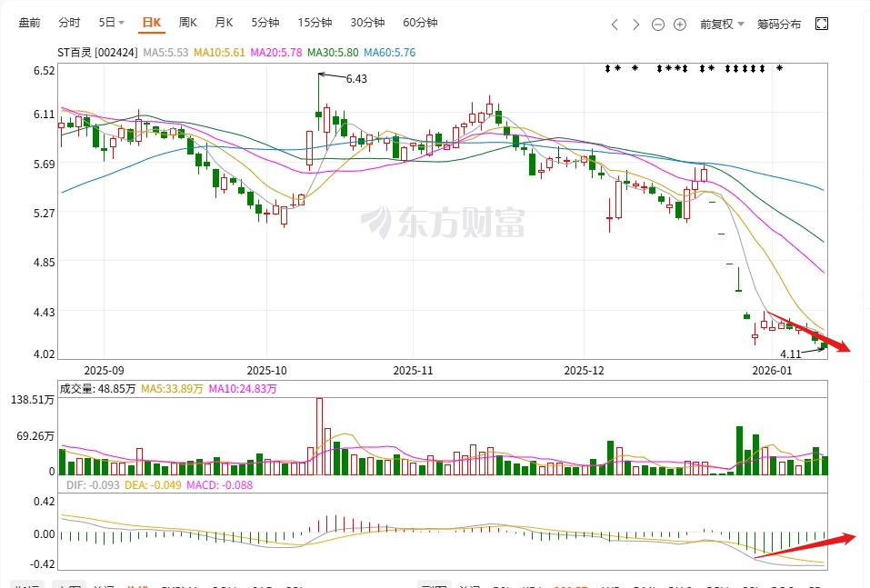Open the 盘前 pre-market tab
Image resolution: width=870 pixels, height=588 pixels.
point(29,23)
